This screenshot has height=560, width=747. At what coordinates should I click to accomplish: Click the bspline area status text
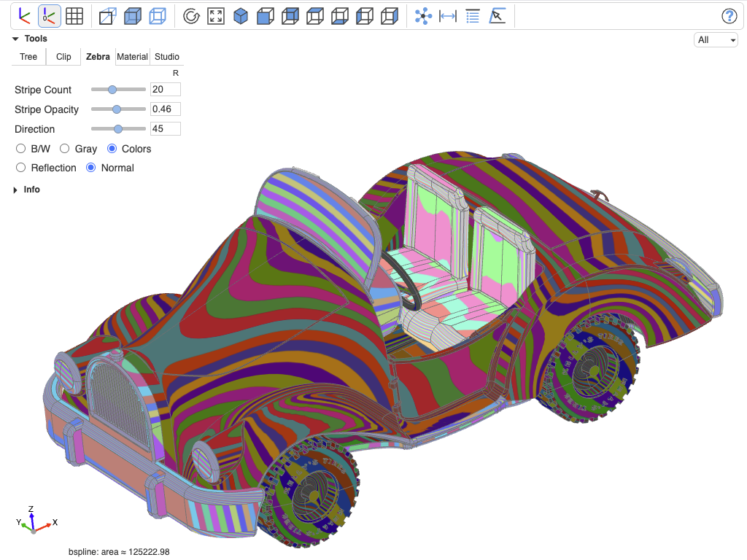[x=119, y=551]
